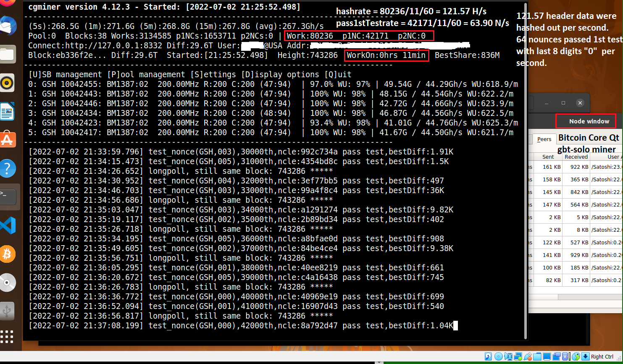
Task: Click device row 3: GSH 10042434
Action: (x=271, y=113)
